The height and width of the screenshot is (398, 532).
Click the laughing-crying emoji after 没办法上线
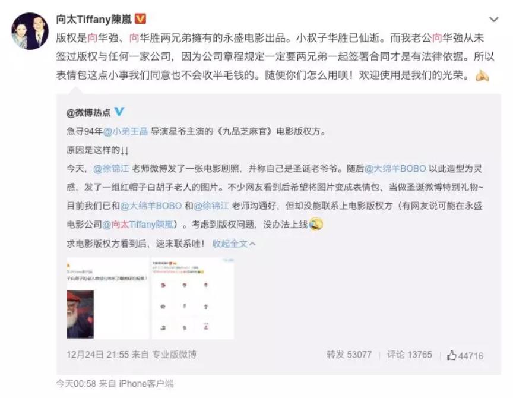point(316,224)
